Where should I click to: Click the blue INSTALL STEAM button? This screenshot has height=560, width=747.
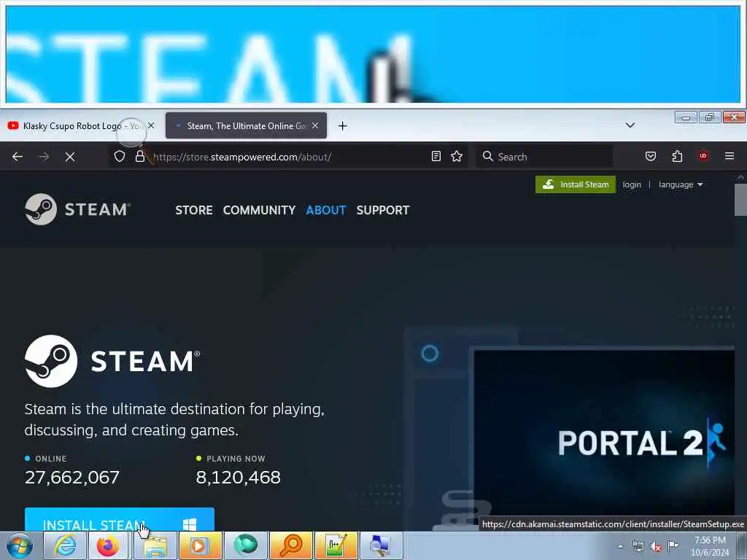tap(120, 519)
